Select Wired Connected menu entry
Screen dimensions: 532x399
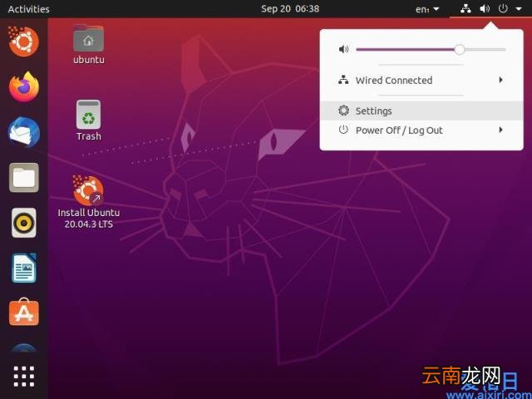421,80
